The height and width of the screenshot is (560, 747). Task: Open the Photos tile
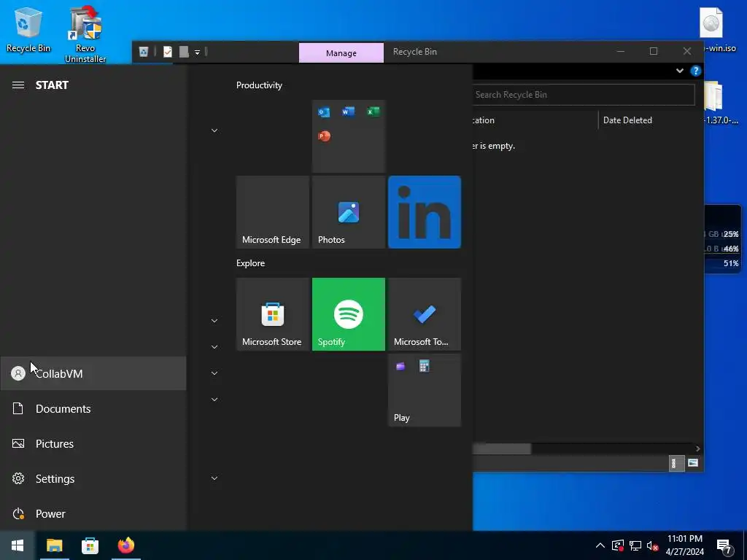[348, 212]
